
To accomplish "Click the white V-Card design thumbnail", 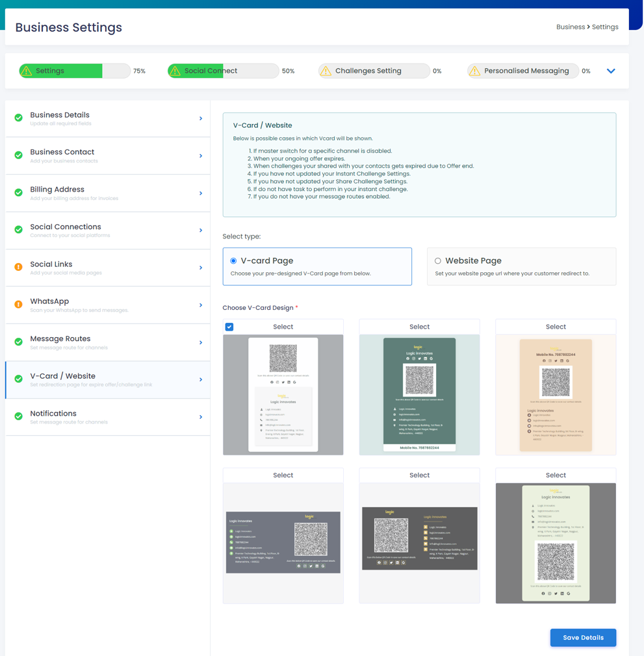I will point(283,394).
